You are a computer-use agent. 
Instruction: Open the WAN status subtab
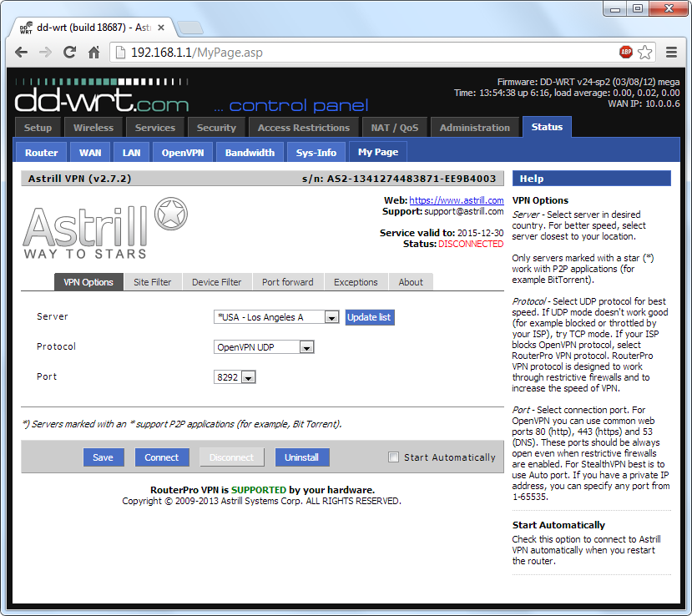click(90, 152)
